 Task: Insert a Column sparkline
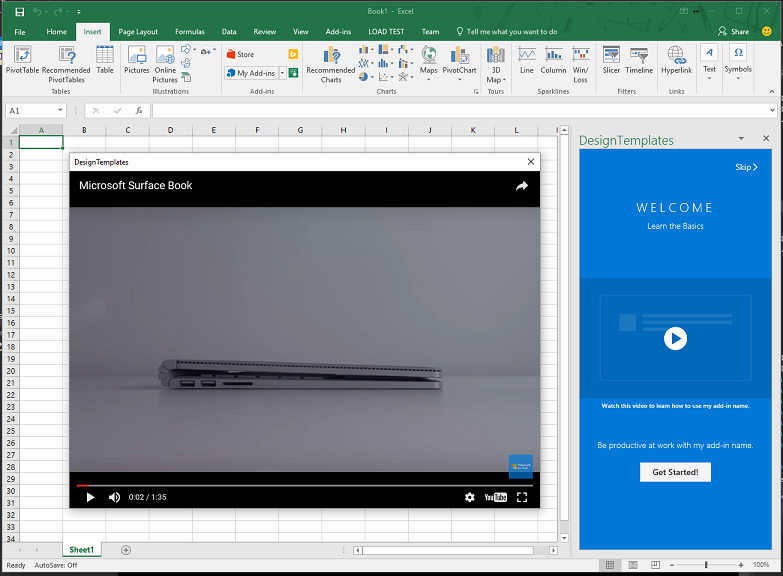(x=553, y=59)
